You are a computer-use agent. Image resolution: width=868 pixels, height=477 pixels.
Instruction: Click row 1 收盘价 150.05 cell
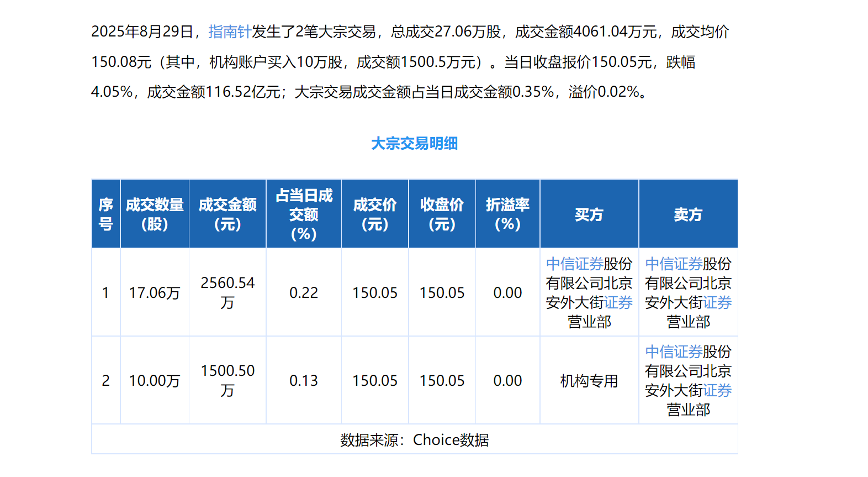click(442, 292)
